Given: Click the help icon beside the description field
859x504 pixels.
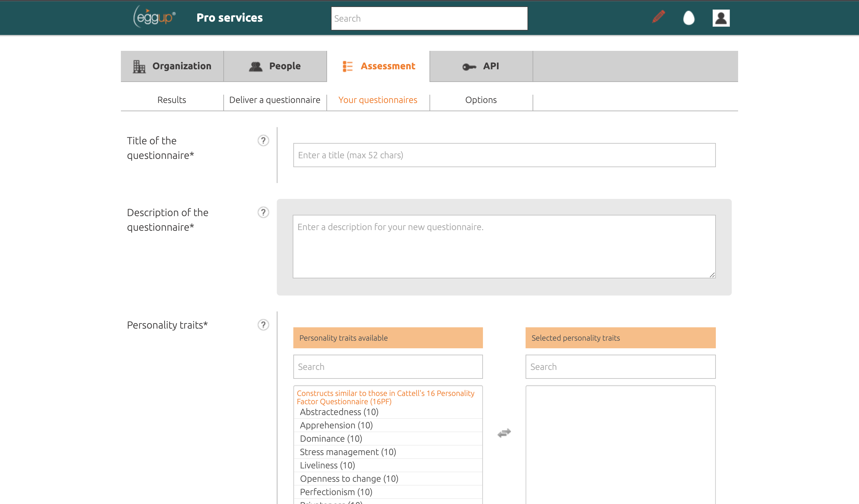Looking at the screenshot, I should tap(263, 212).
